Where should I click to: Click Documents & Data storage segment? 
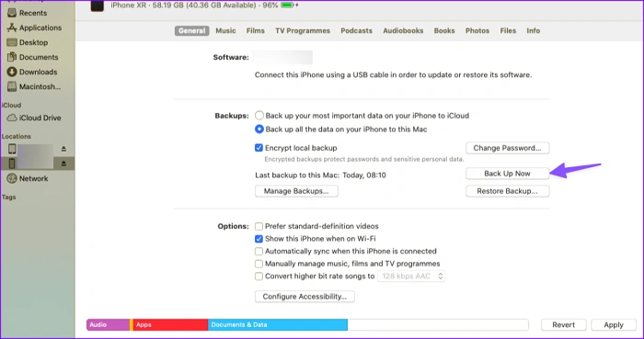coord(278,324)
